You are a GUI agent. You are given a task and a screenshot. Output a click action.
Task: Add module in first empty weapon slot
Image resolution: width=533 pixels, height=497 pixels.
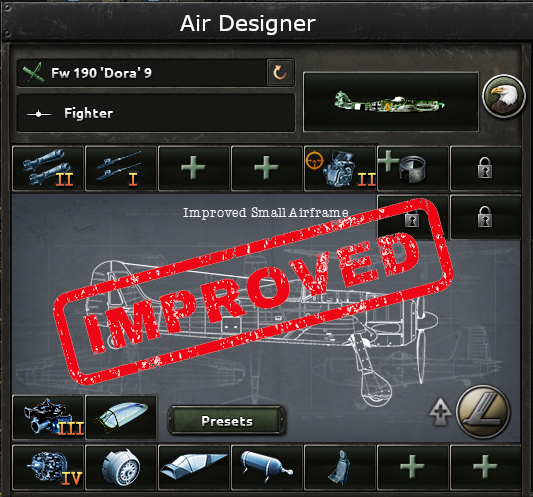click(x=194, y=168)
